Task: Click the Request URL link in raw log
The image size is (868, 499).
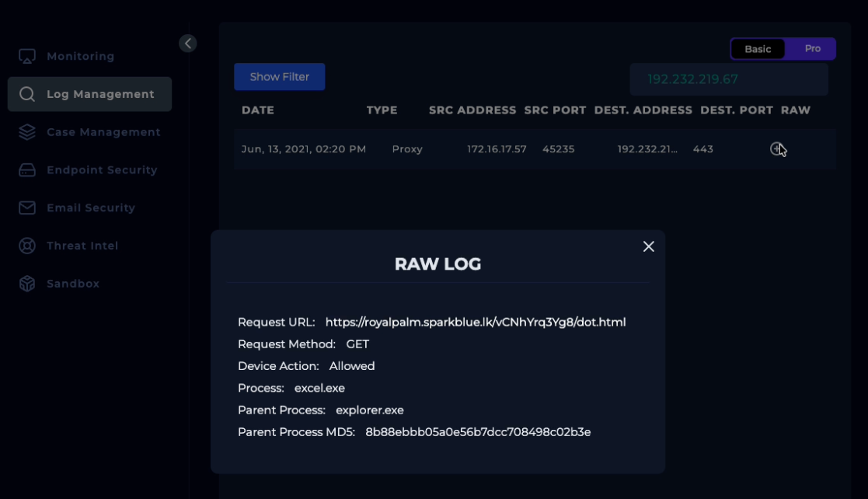Action: click(x=475, y=322)
